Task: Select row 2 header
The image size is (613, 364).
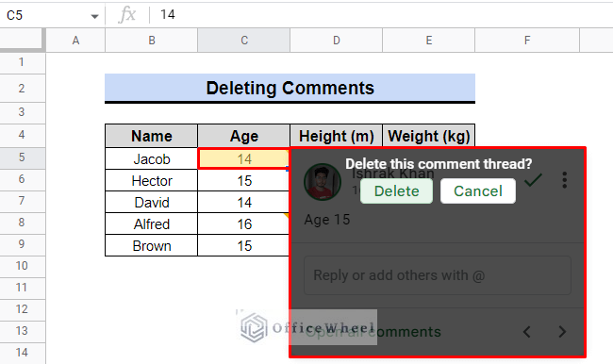Action: 23,88
